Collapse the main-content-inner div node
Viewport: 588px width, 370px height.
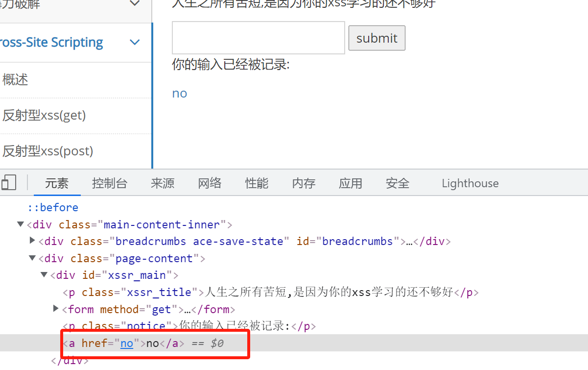(x=21, y=224)
